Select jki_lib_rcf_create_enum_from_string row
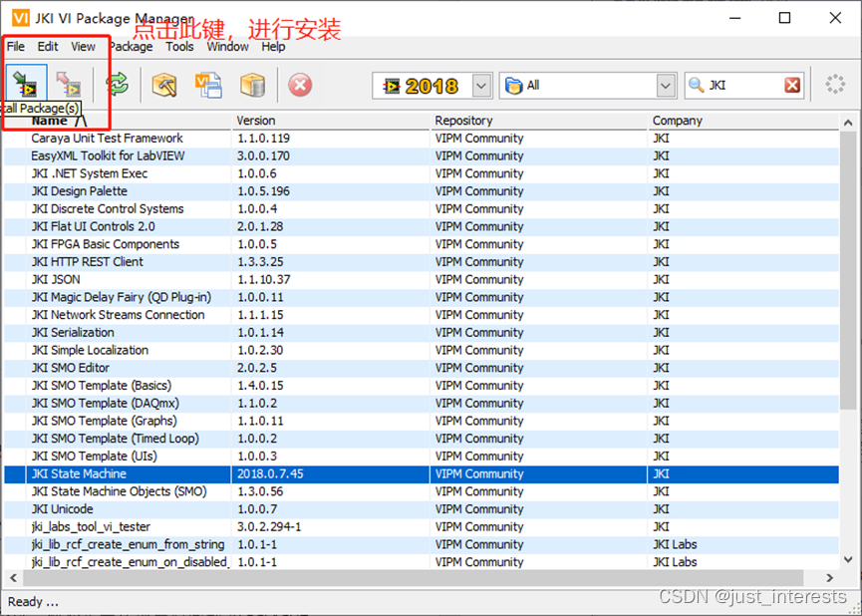The image size is (862, 616). pyautogui.click(x=422, y=544)
